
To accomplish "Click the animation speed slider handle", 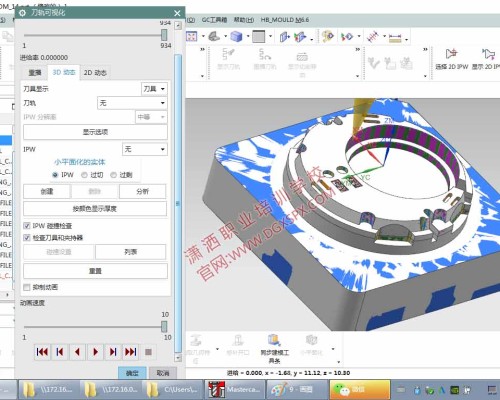I will pyautogui.click(x=164, y=327).
